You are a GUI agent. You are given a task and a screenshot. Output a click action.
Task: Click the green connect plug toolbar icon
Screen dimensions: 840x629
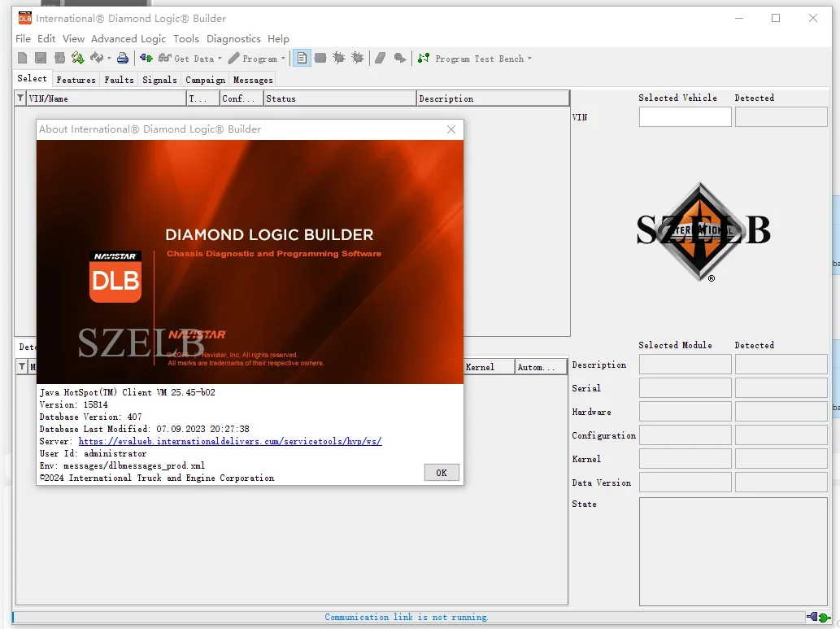(x=146, y=58)
